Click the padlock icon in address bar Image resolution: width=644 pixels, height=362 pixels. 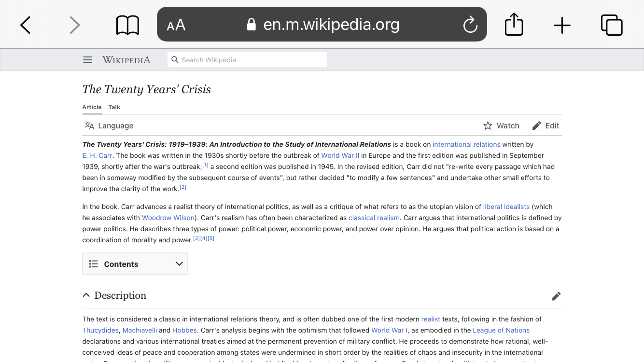point(251,25)
